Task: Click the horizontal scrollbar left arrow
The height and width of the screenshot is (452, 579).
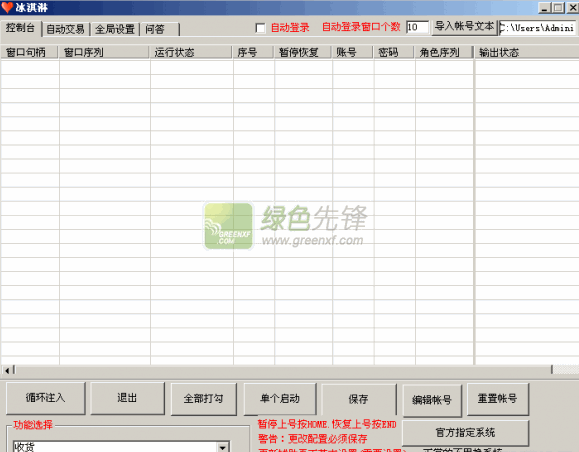Action: tap(7, 370)
